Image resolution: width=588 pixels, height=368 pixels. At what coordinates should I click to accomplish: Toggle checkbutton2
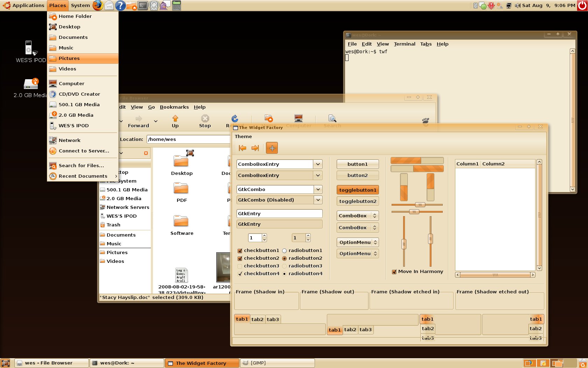pyautogui.click(x=240, y=258)
